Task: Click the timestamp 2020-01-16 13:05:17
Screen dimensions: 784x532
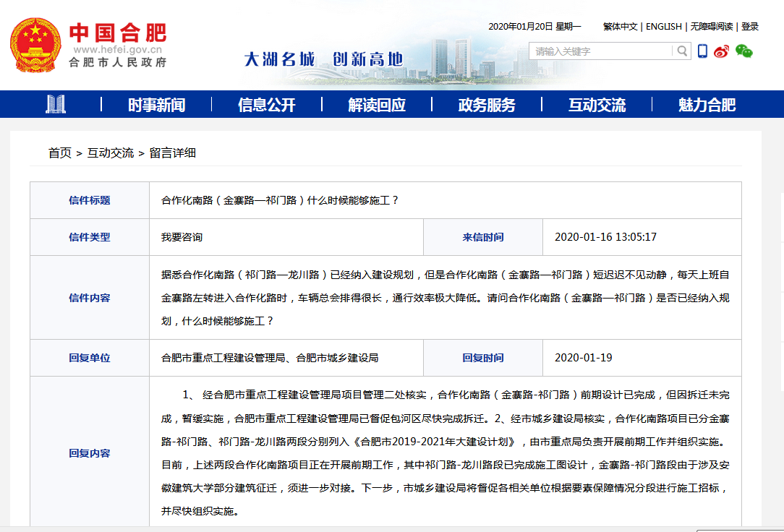Action: [x=605, y=237]
